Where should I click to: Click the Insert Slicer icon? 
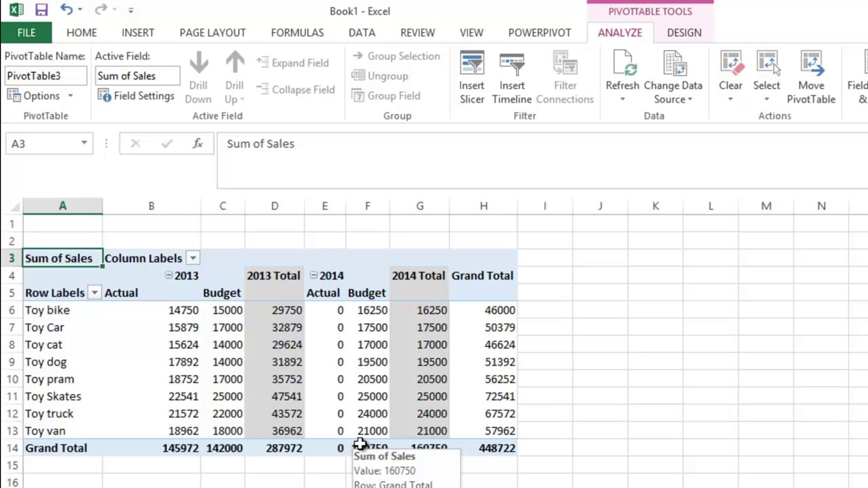click(x=472, y=63)
